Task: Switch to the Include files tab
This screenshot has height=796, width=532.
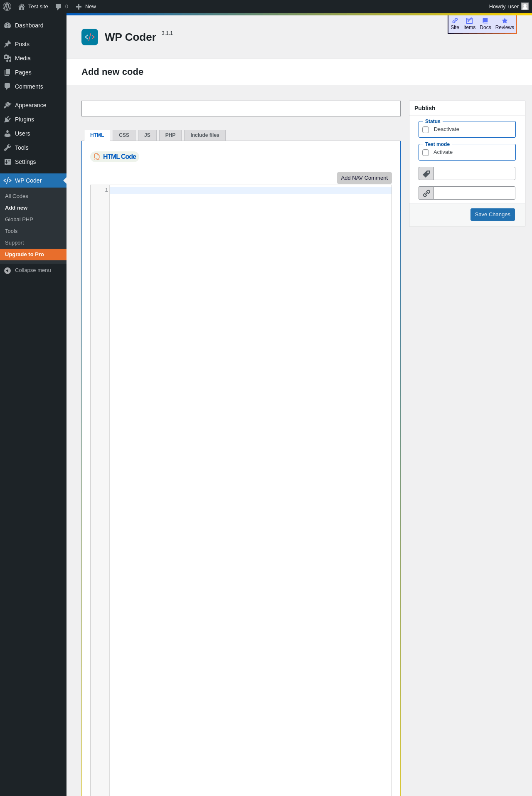Action: [205, 135]
